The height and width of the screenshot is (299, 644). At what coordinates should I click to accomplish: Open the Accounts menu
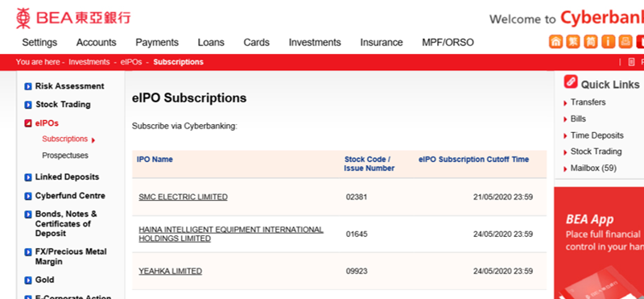pos(96,43)
